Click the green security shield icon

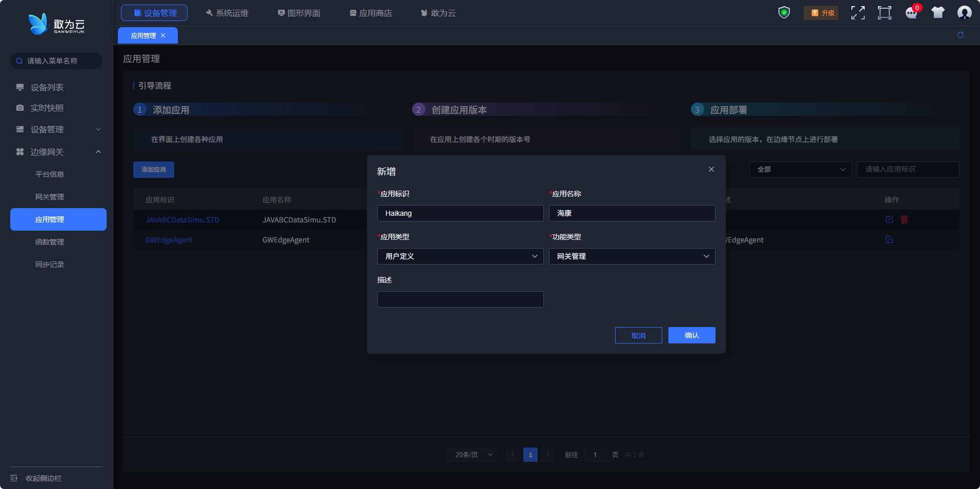pyautogui.click(x=784, y=12)
